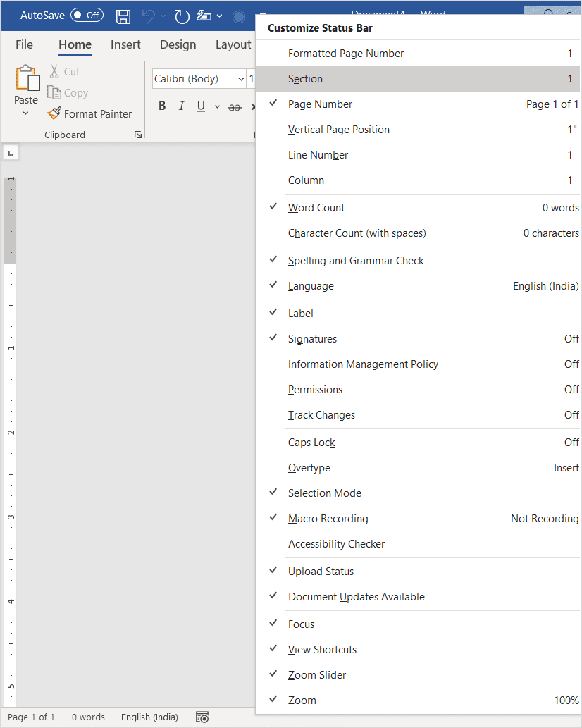The width and height of the screenshot is (582, 728).
Task: Enable Character Count (with spaces) in the menu
Action: click(x=357, y=233)
